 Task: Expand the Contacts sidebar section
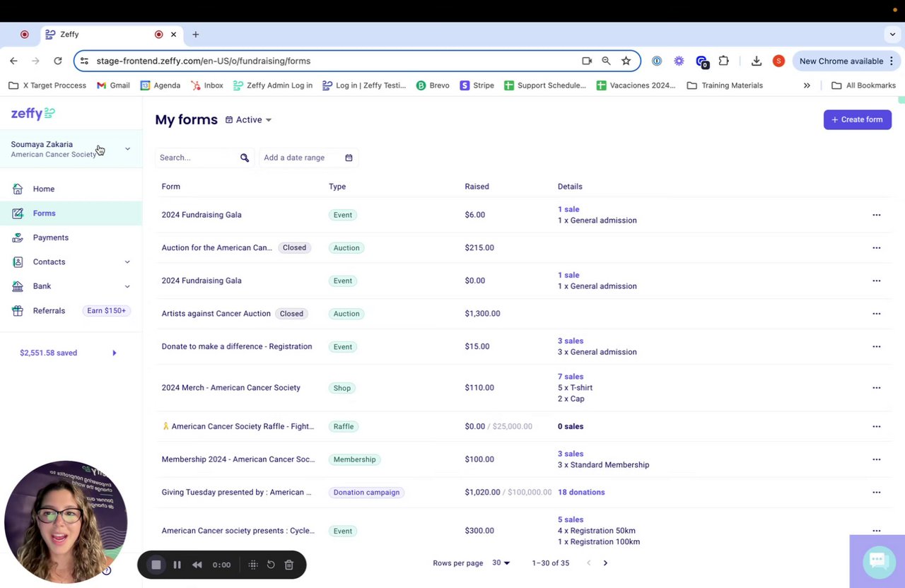[x=127, y=261]
